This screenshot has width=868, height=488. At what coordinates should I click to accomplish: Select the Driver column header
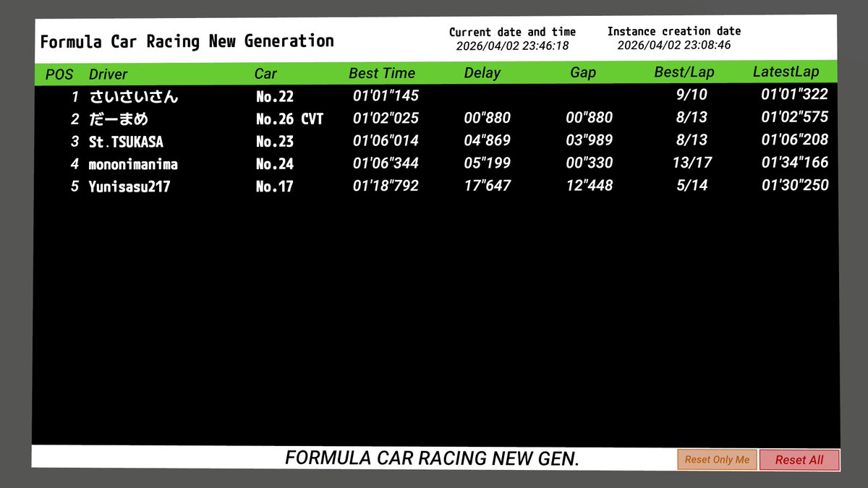[x=109, y=74]
